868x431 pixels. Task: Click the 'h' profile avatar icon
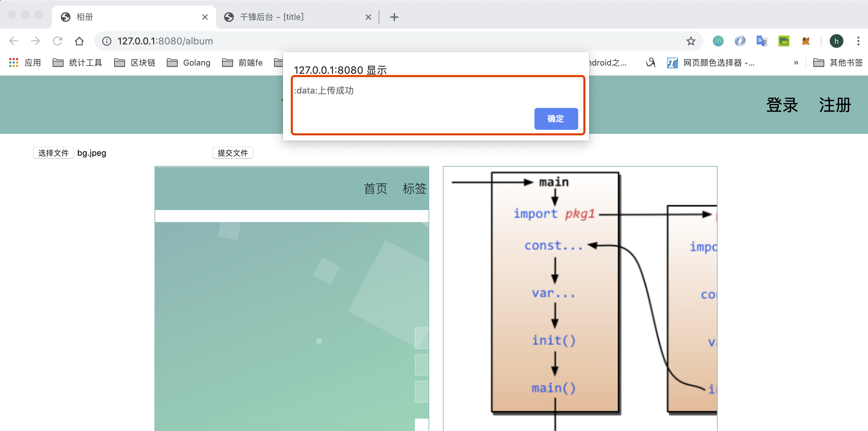point(837,41)
